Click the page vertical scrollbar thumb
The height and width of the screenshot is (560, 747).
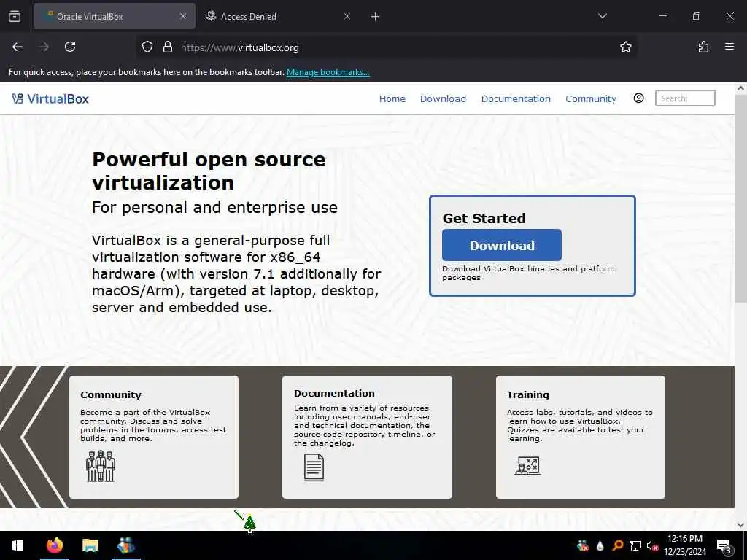tap(740, 198)
